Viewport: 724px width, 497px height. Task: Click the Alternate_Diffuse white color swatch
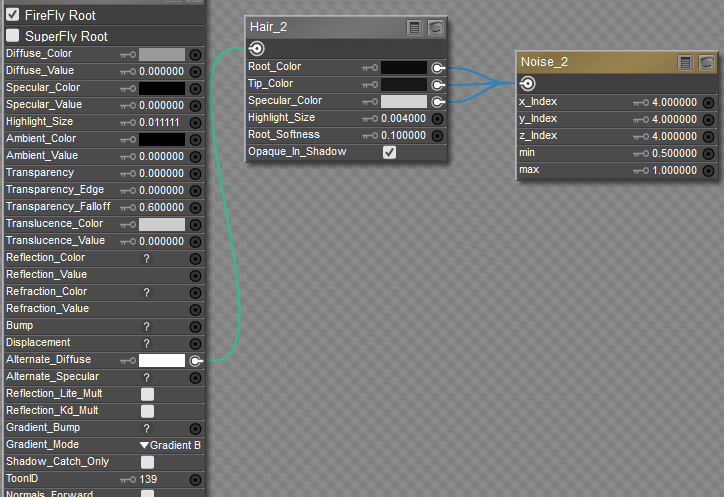pyautogui.click(x=161, y=360)
